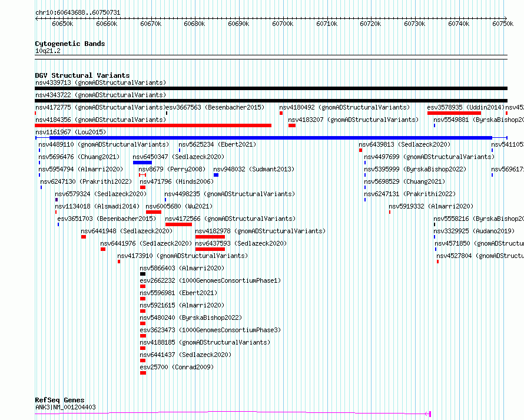The width and height of the screenshot is (524, 420).
Task: Open nsv6437593 (Sedlazeck2020) label
Action: [x=241, y=243]
